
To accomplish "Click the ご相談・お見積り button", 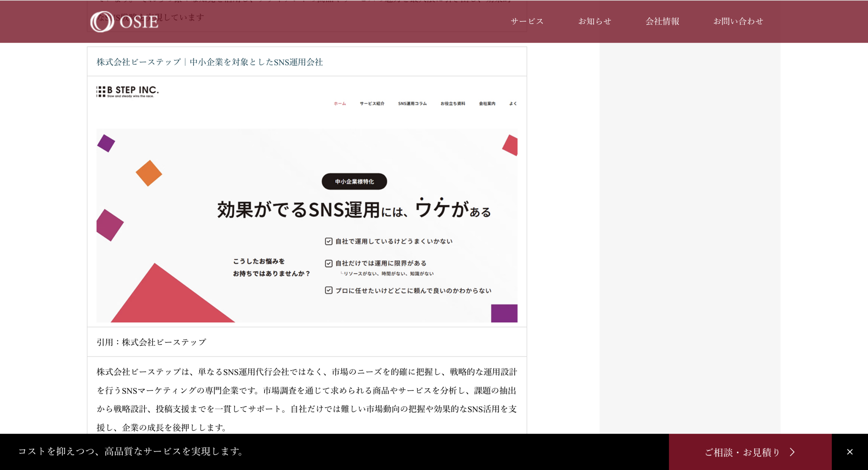I will click(x=750, y=452).
